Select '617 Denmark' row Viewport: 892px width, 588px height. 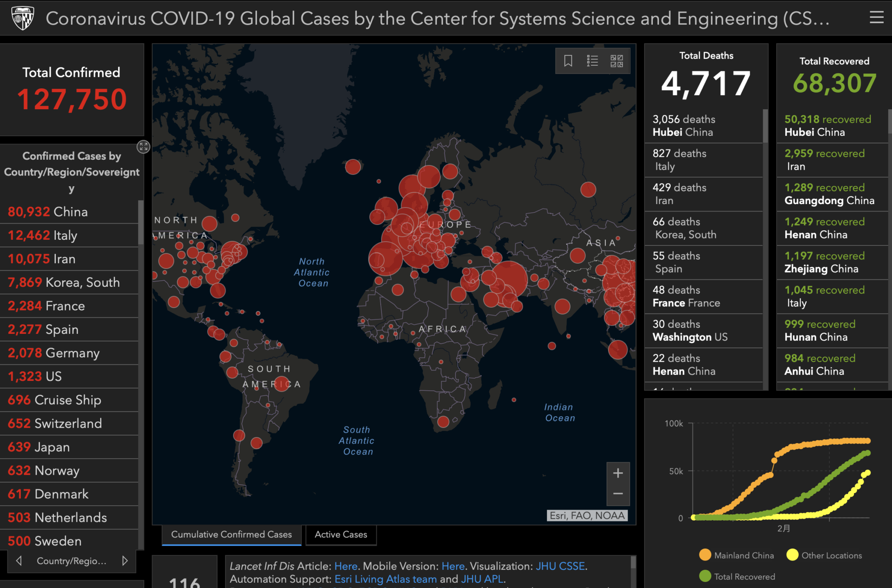[x=69, y=494]
